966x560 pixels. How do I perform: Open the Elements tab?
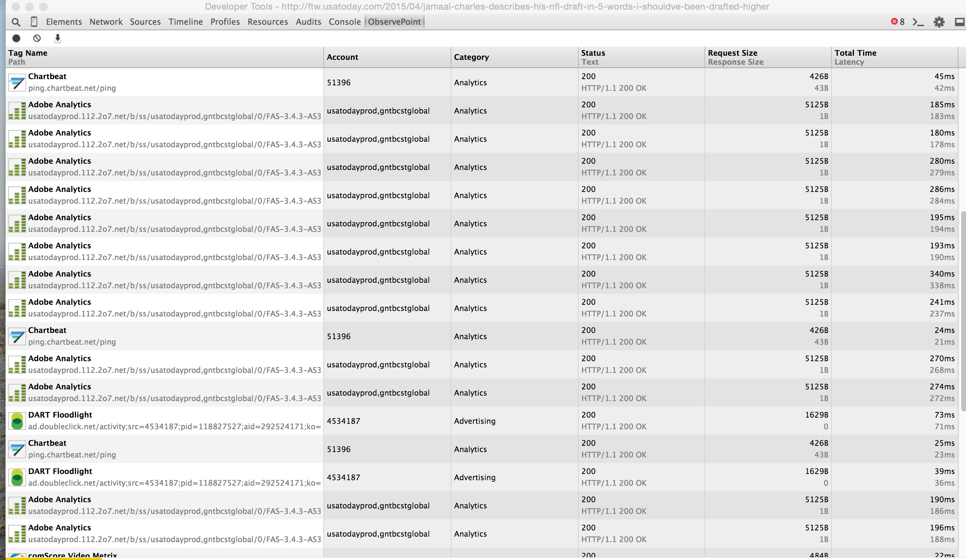pyautogui.click(x=64, y=22)
